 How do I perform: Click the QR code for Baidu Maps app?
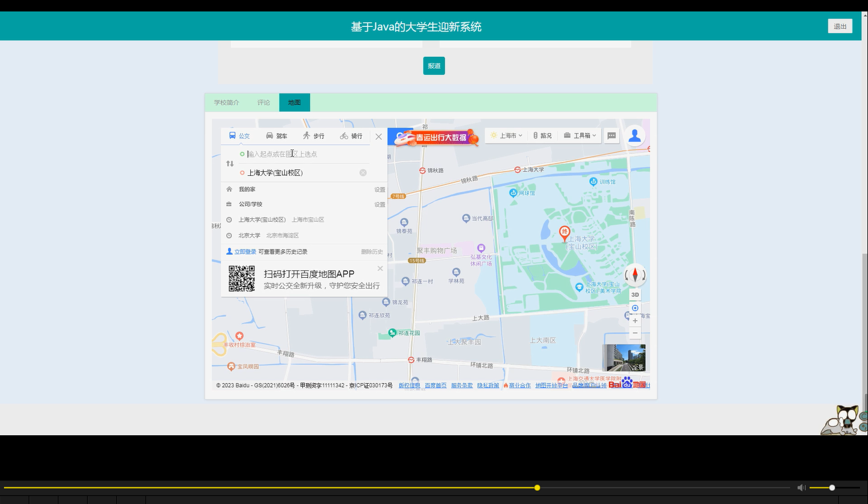[241, 278]
